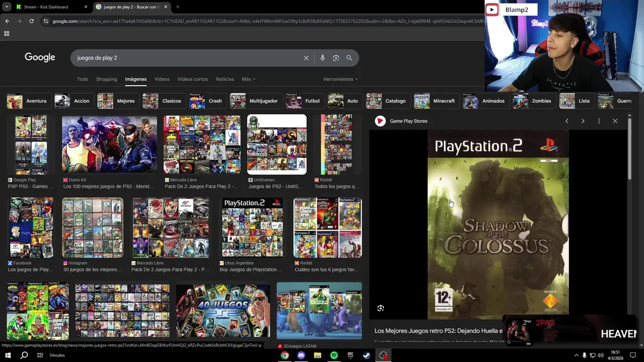
Task: Expand the Herramientas dropdown
Action: pos(341,79)
